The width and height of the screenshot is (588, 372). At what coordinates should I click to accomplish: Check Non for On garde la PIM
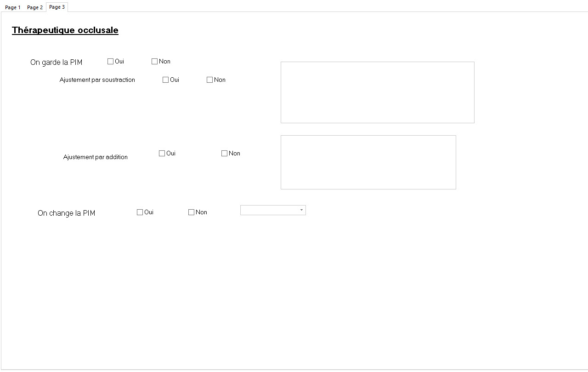click(155, 62)
